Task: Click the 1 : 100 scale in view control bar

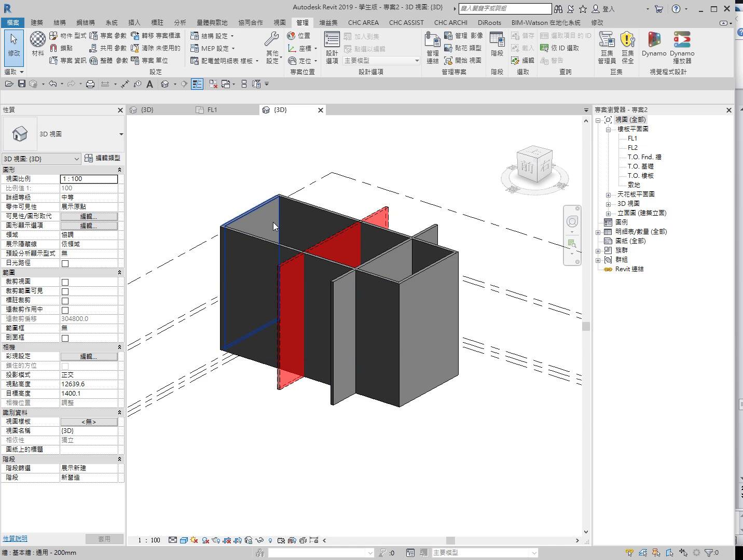Action: pyautogui.click(x=149, y=540)
